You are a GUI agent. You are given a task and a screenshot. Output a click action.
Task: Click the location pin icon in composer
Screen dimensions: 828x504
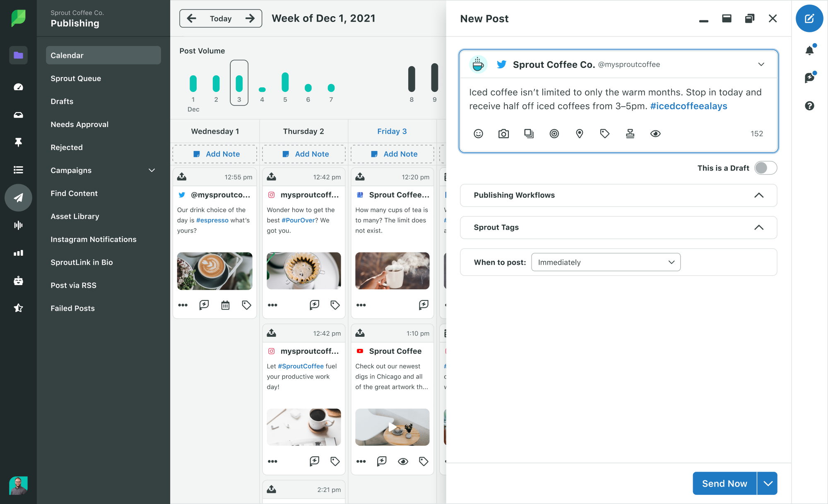coord(580,133)
